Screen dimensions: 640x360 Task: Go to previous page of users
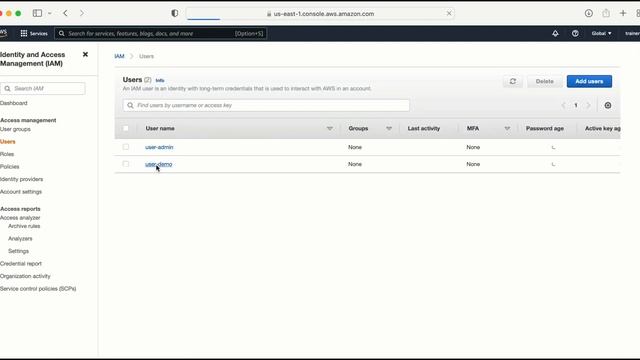pos(563,105)
